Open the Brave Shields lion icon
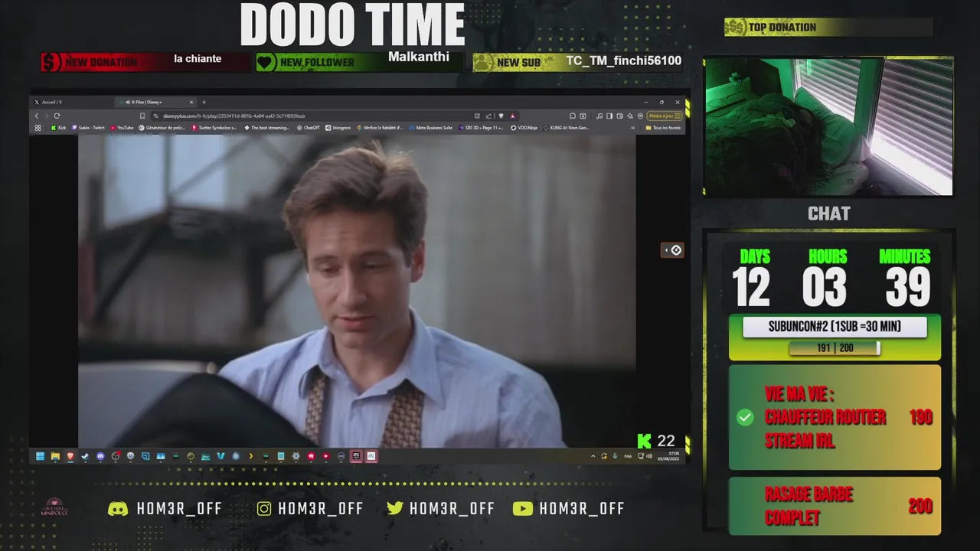This screenshot has height=551, width=980. [x=501, y=116]
